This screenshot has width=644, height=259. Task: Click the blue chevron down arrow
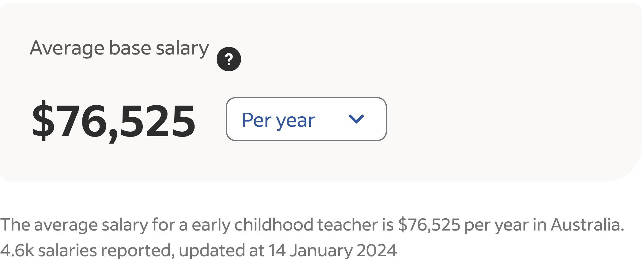click(x=356, y=119)
